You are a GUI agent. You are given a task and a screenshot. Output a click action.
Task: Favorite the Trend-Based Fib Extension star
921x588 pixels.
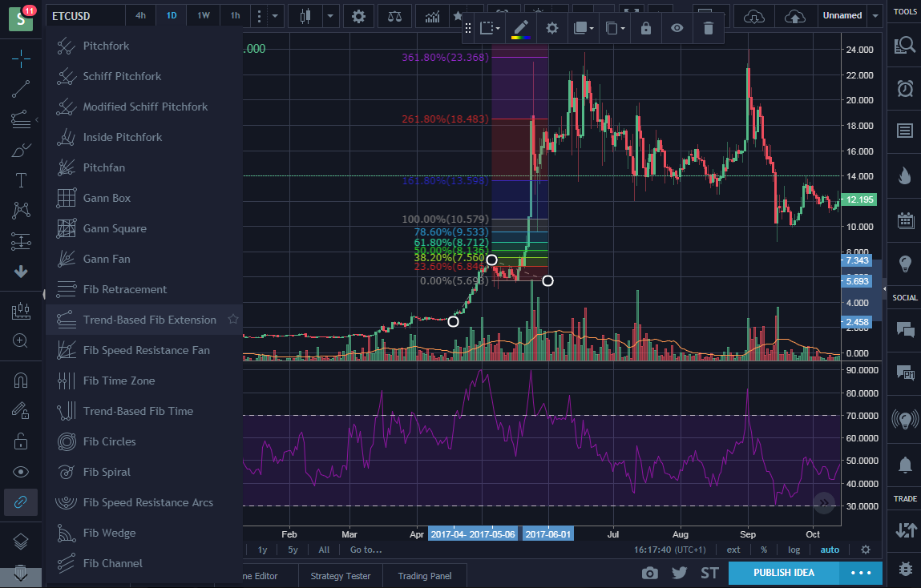(233, 319)
